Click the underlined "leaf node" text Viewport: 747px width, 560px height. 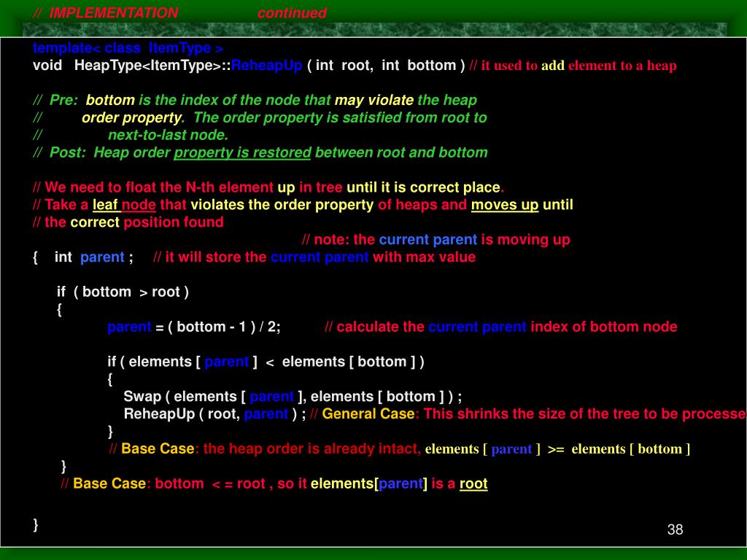(124, 205)
